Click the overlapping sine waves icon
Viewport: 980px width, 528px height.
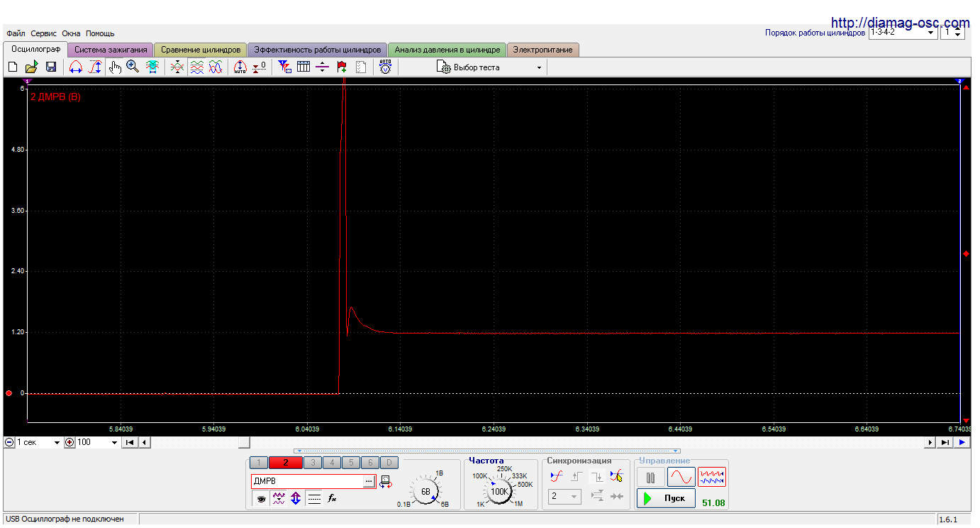click(x=216, y=67)
